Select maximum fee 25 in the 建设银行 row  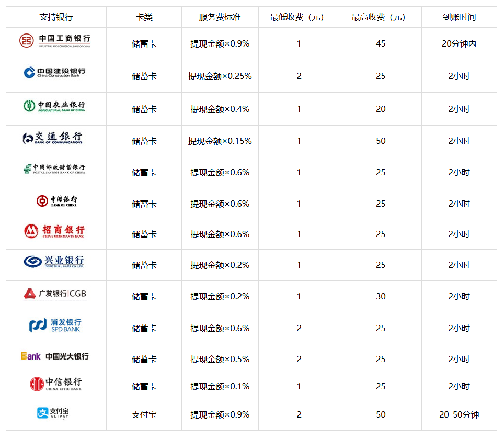point(381,76)
